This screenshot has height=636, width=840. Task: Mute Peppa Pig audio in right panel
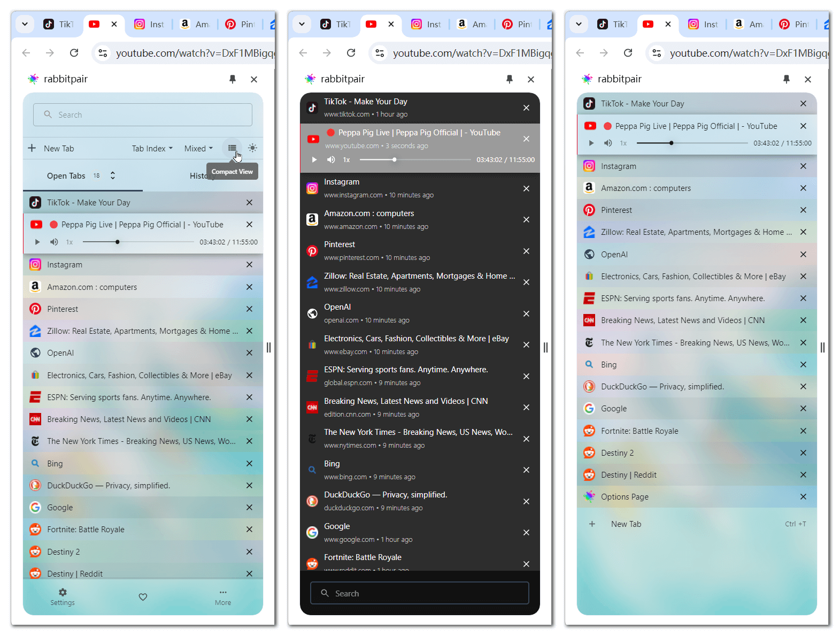tap(608, 143)
